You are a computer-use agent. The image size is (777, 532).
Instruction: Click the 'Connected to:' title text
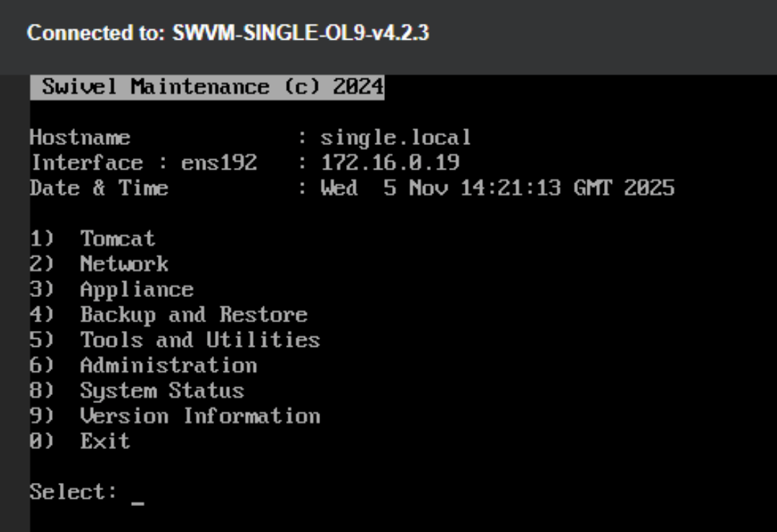click(x=96, y=33)
